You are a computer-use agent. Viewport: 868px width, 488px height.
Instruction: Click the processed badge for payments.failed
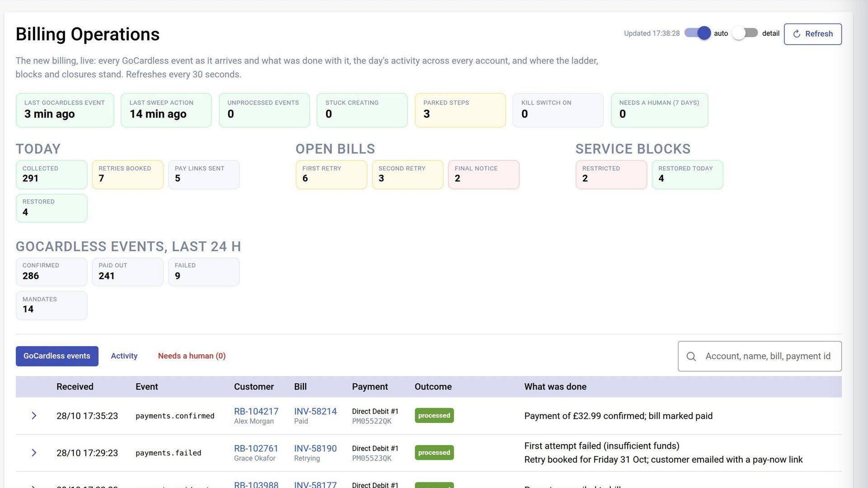coord(434,453)
